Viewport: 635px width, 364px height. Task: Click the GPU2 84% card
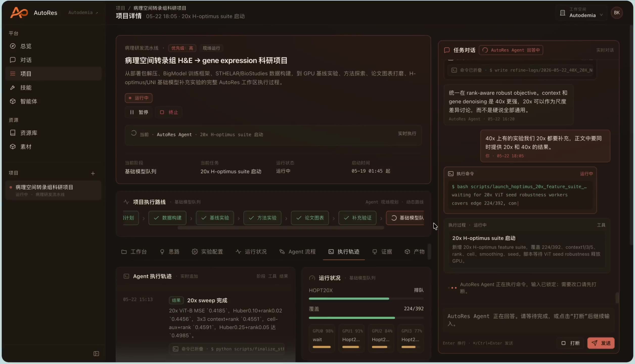click(x=381, y=338)
